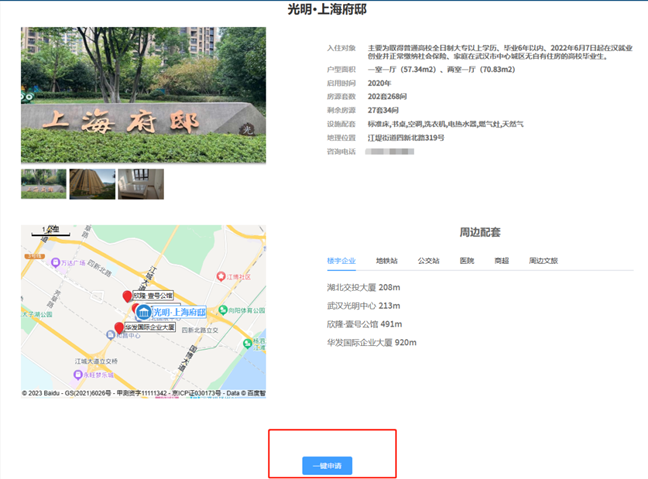The image size is (648, 479).
Task: Click the 江博社区 marker icon on the map
Action: (x=221, y=276)
